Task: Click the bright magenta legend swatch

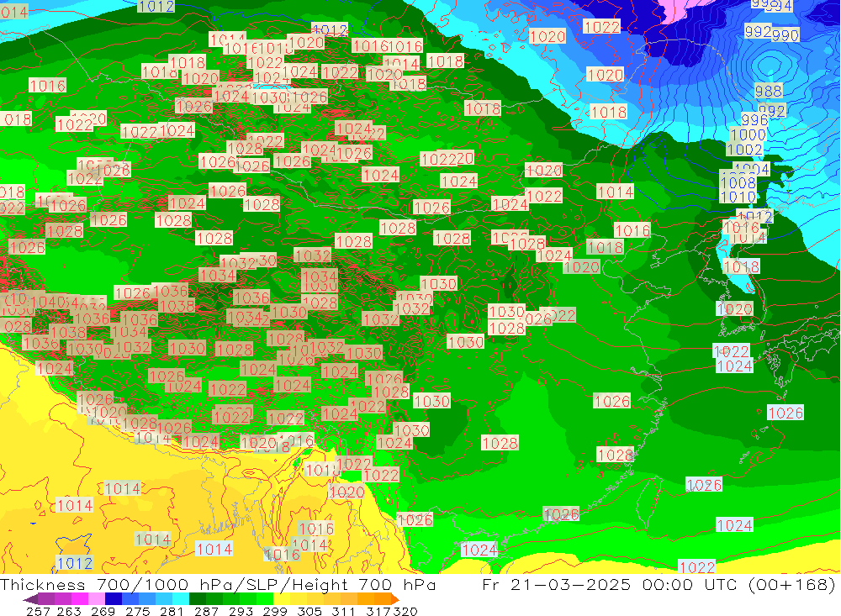Action: pos(80,599)
